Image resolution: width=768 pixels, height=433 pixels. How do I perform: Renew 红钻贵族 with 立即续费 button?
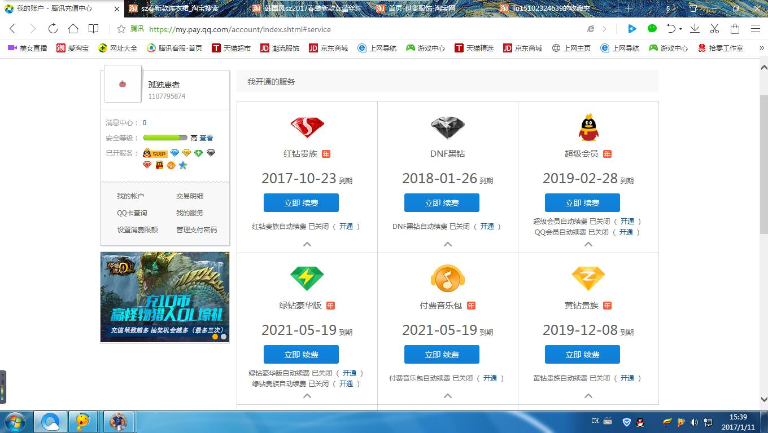pyautogui.click(x=301, y=203)
